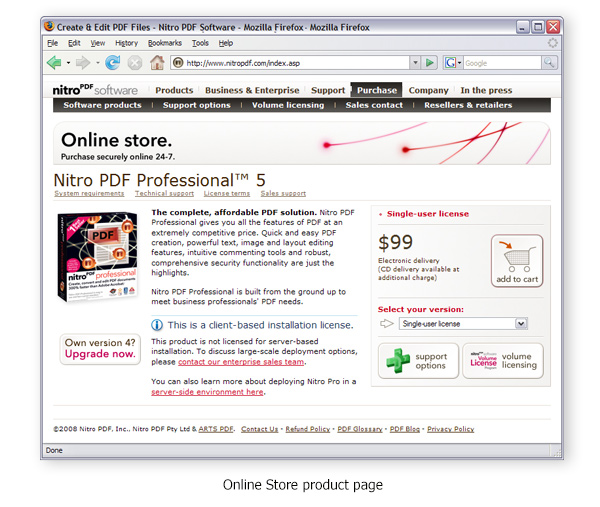The image size is (600, 507).
Task: Open the Privacy Policy footer link
Action: coord(450,429)
